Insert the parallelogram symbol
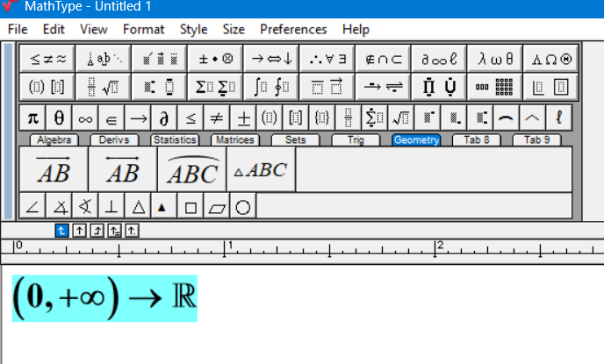This screenshot has width=604, height=364. (217, 207)
